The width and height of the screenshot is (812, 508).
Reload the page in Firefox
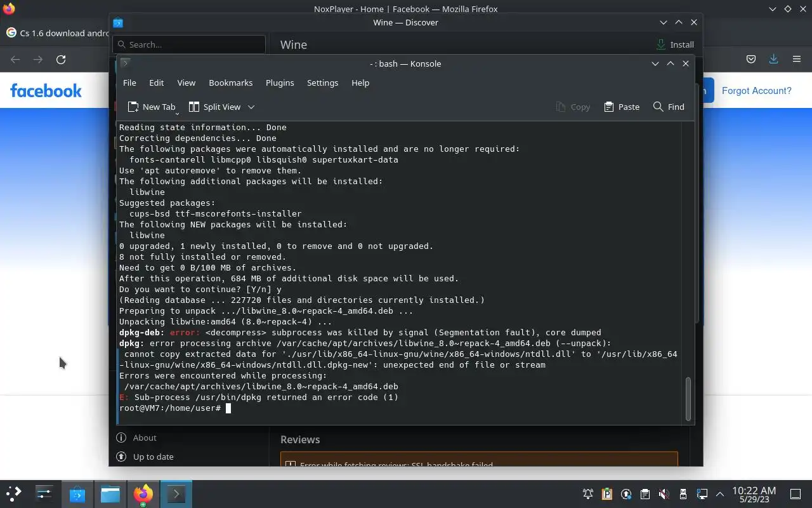(x=61, y=59)
